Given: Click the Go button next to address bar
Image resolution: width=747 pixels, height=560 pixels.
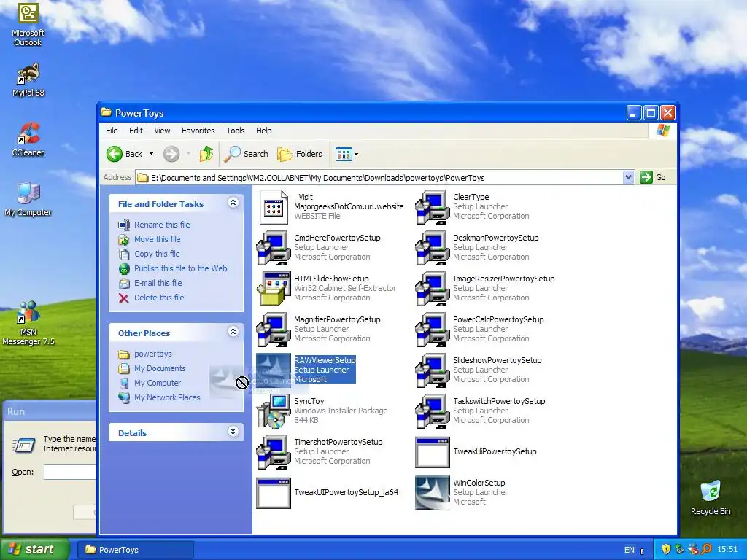Looking at the screenshot, I should (x=653, y=178).
